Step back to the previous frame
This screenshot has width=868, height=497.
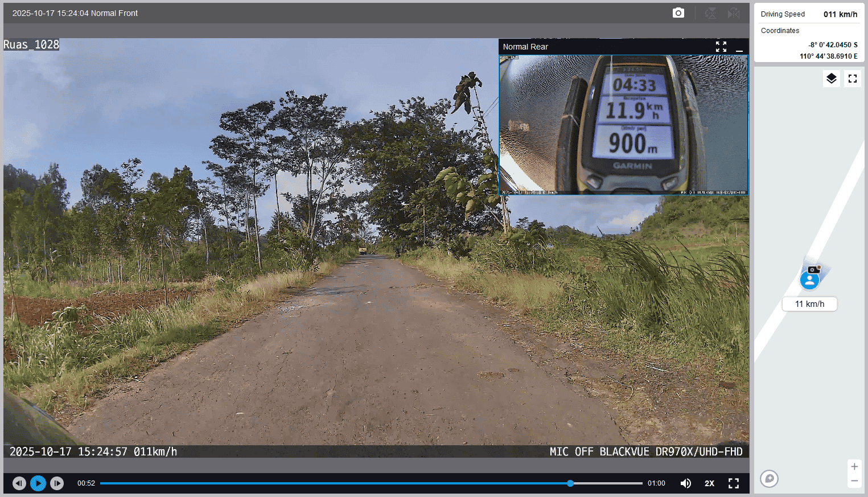click(19, 483)
